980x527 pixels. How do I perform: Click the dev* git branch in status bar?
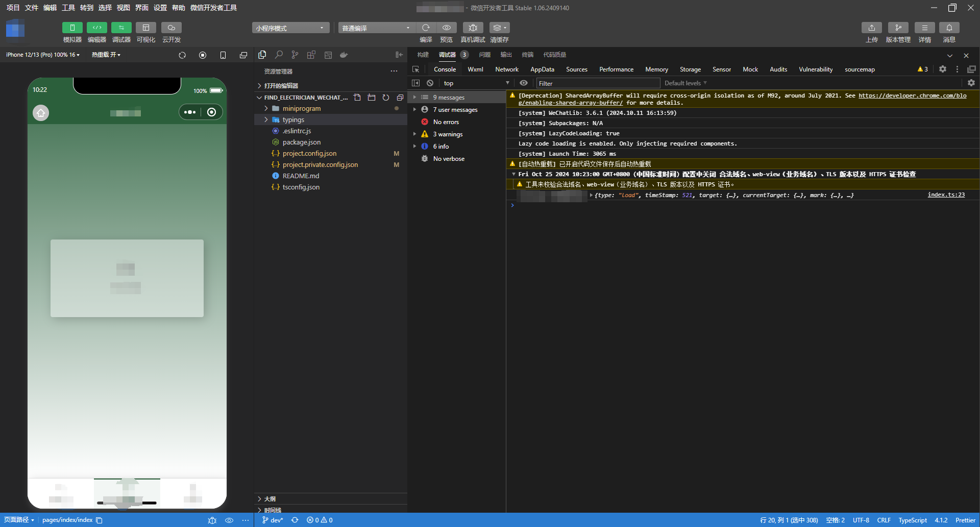tap(273, 520)
